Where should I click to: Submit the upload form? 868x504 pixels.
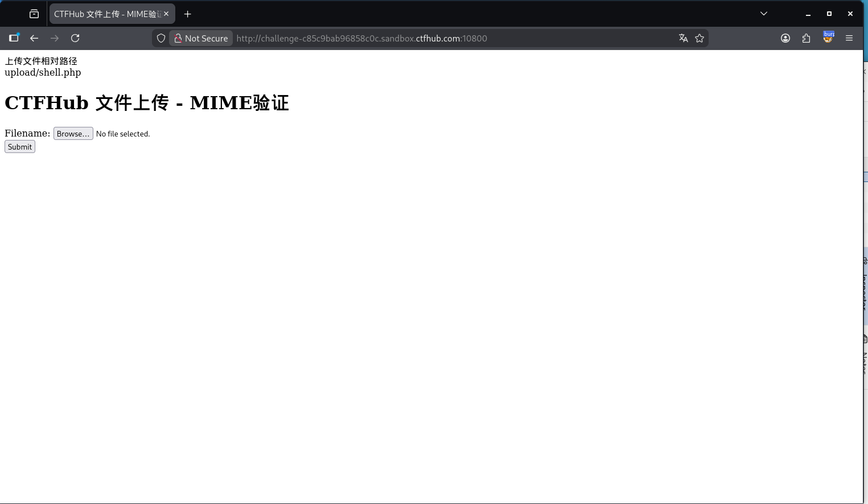click(20, 147)
